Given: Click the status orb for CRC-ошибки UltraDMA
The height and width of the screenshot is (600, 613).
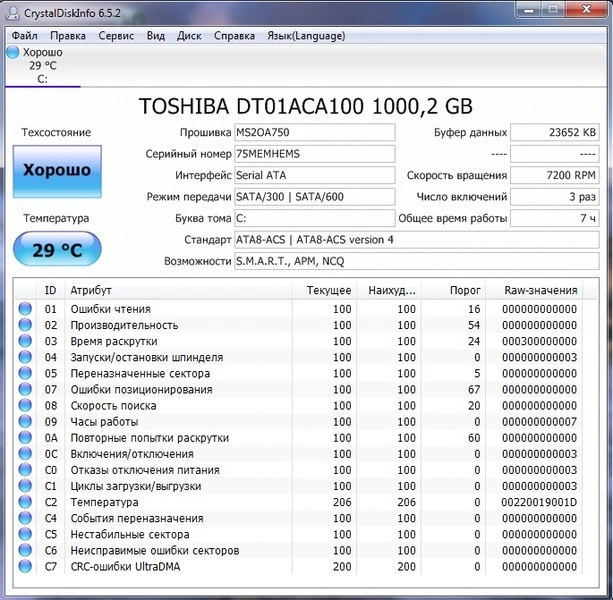Looking at the screenshot, I should (x=25, y=567).
